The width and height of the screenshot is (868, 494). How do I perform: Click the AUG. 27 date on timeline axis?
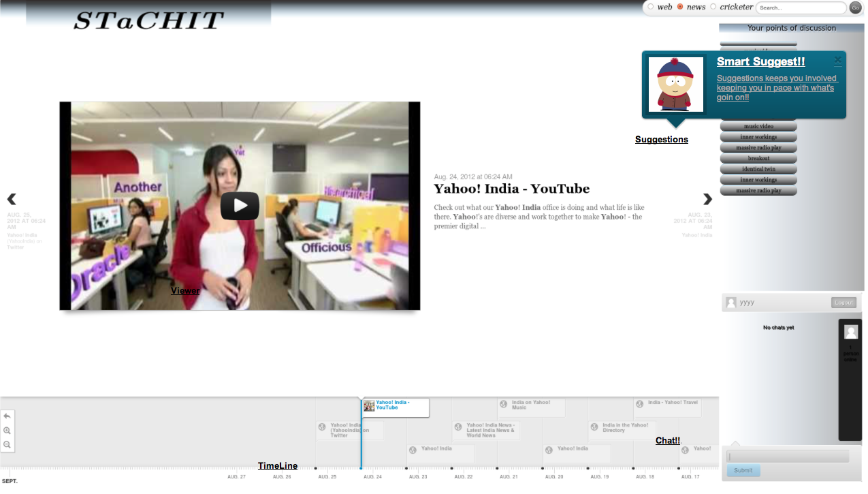pyautogui.click(x=236, y=477)
